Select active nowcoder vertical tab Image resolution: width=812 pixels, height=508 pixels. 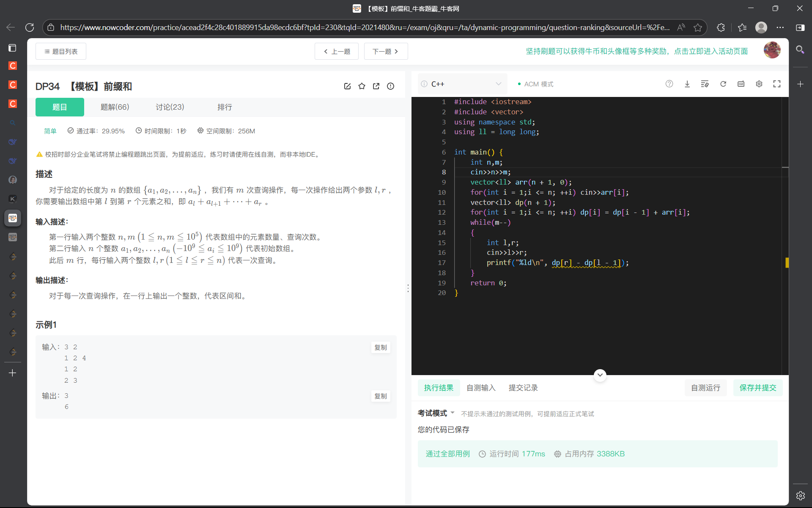pos(13,218)
